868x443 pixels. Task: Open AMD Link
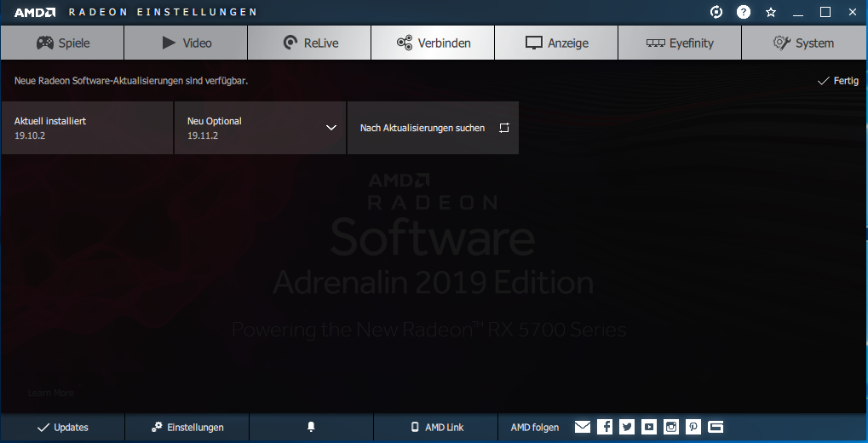pos(436,428)
